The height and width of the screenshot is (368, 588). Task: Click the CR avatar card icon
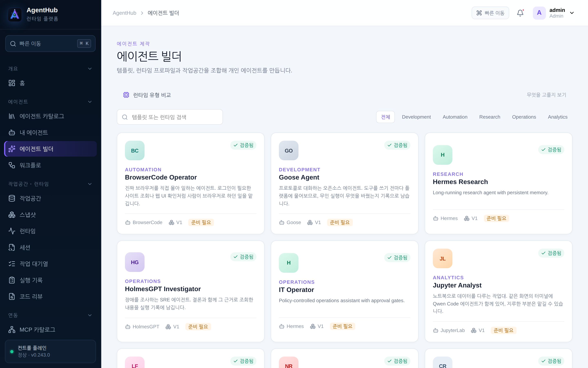pos(442,362)
